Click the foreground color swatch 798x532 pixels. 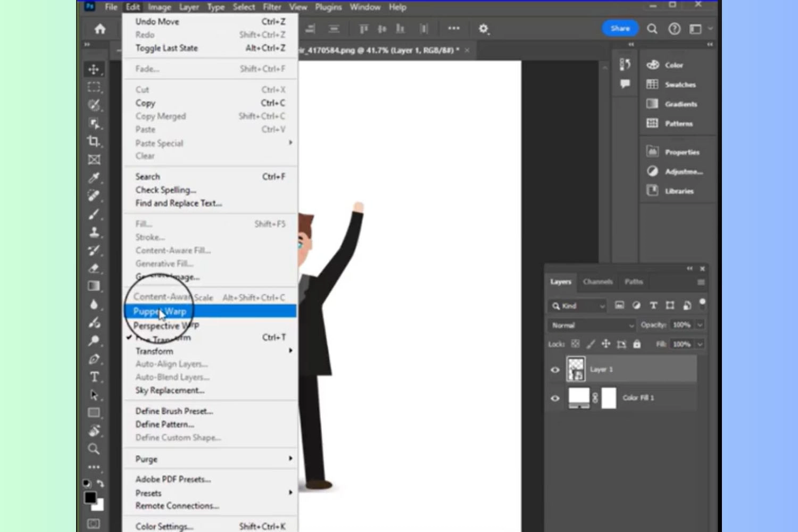pyautogui.click(x=90, y=497)
